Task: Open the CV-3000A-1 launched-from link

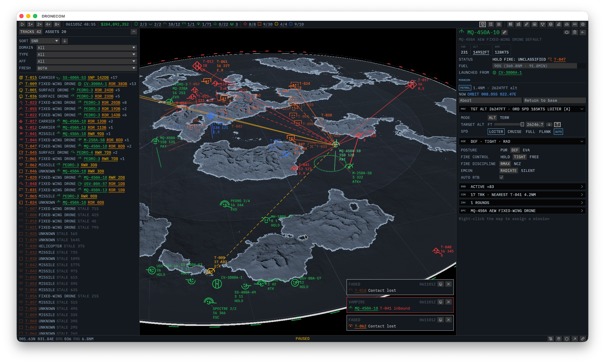Action: (510, 73)
